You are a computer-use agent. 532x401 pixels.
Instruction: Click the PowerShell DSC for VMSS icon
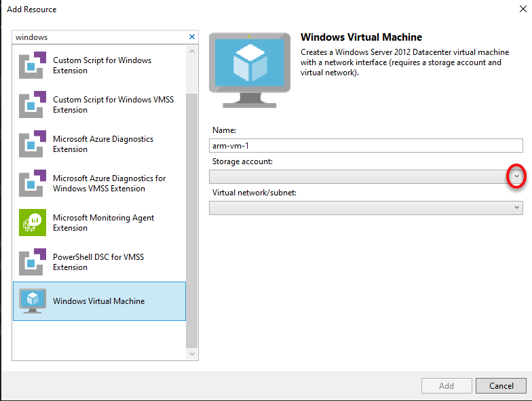pos(33,262)
